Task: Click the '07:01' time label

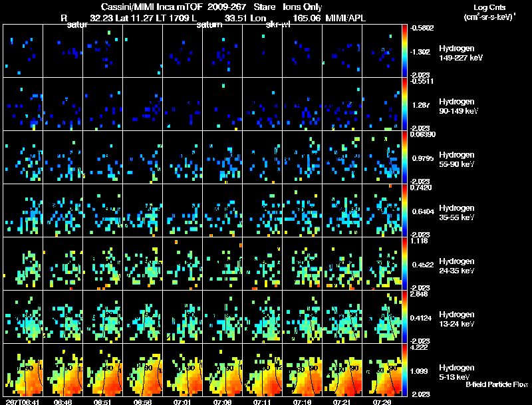Action: pyautogui.click(x=182, y=402)
